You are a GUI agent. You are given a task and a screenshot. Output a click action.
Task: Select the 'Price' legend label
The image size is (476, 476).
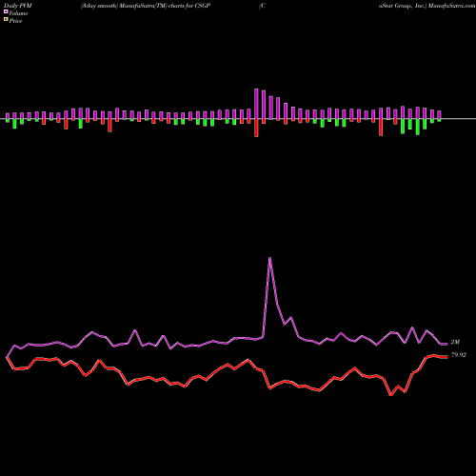(x=15, y=21)
